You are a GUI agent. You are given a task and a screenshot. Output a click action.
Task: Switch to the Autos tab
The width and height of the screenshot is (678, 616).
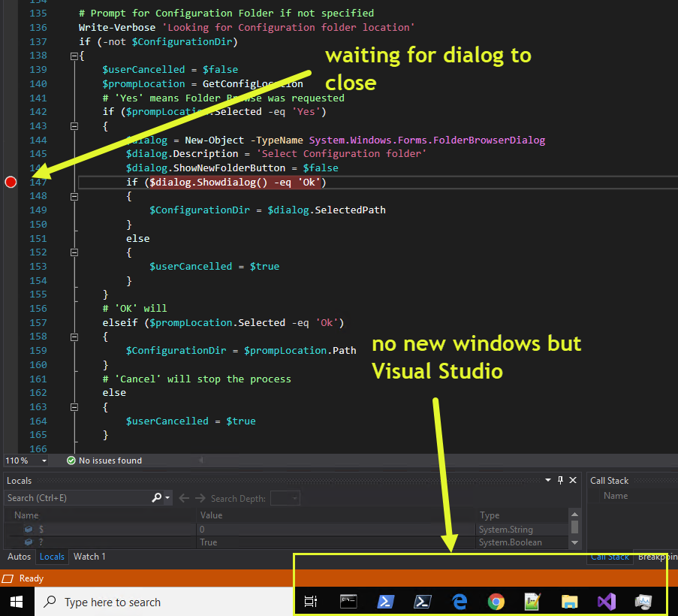pyautogui.click(x=19, y=557)
